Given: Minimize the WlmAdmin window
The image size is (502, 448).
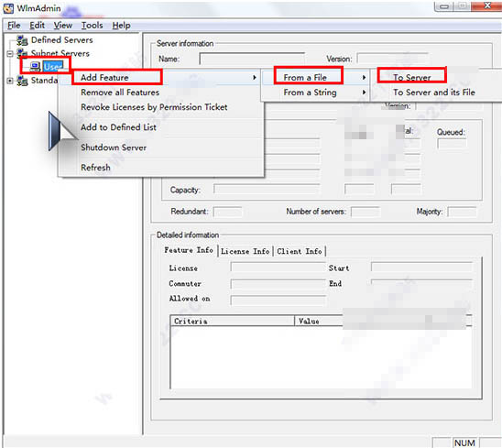Looking at the screenshot, I should coord(443,6).
